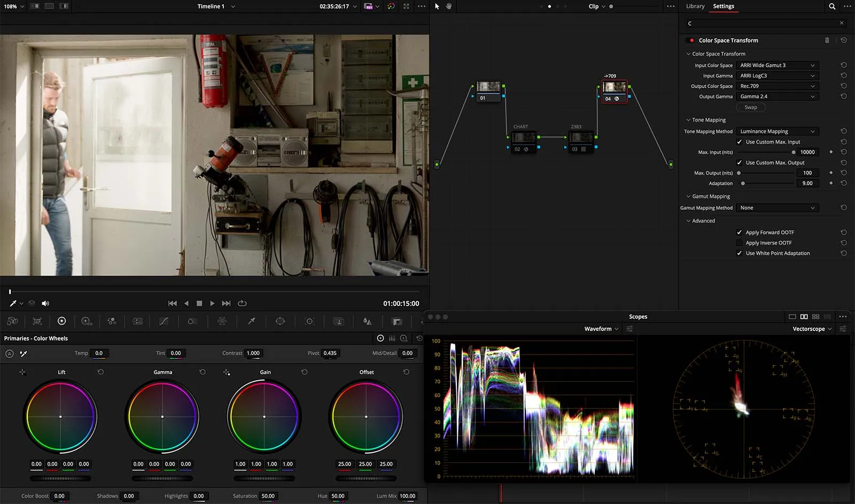This screenshot has height=504, width=855.
Task: Select the hand pan tool
Action: pyautogui.click(x=449, y=6)
